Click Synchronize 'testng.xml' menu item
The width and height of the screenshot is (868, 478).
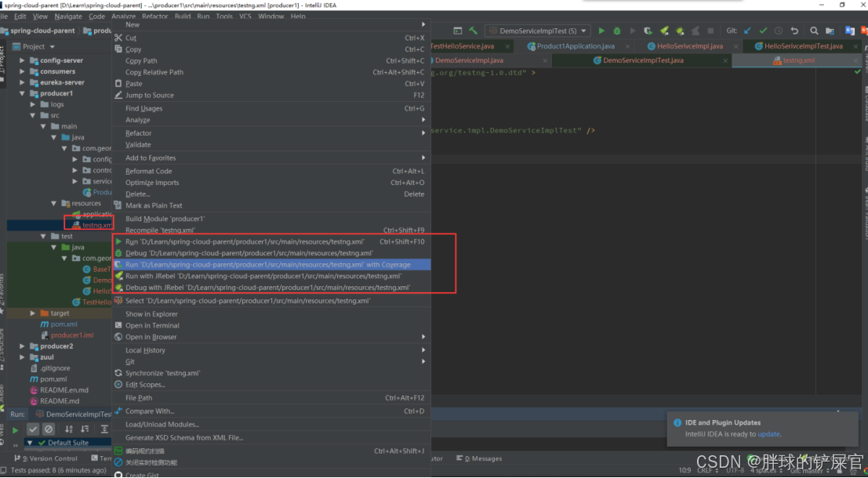coord(271,374)
